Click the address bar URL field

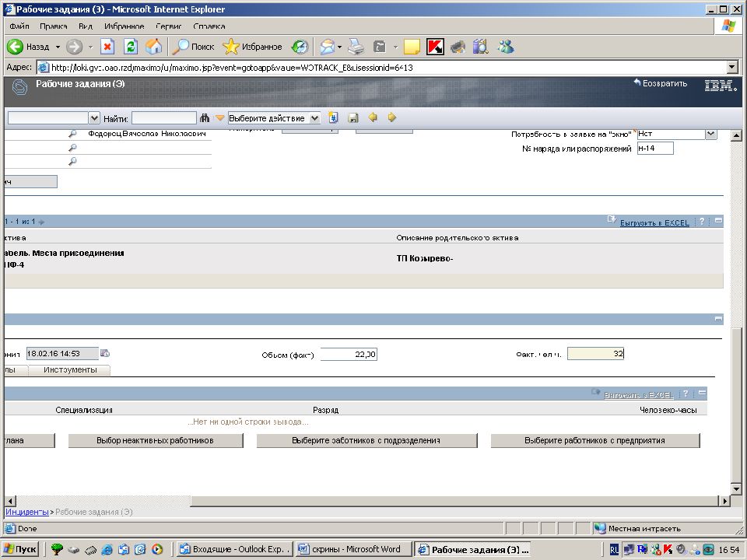click(x=382, y=67)
